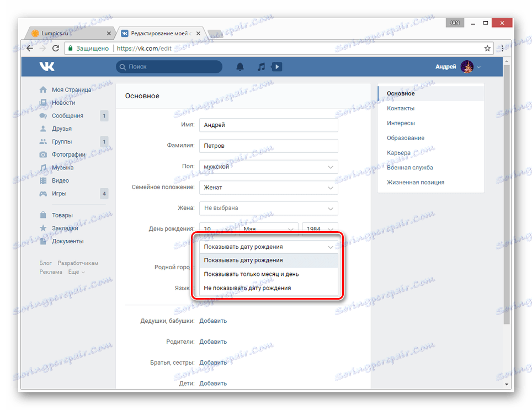Open the music note icon in header
This screenshot has height=410, width=532.
pos(261,67)
